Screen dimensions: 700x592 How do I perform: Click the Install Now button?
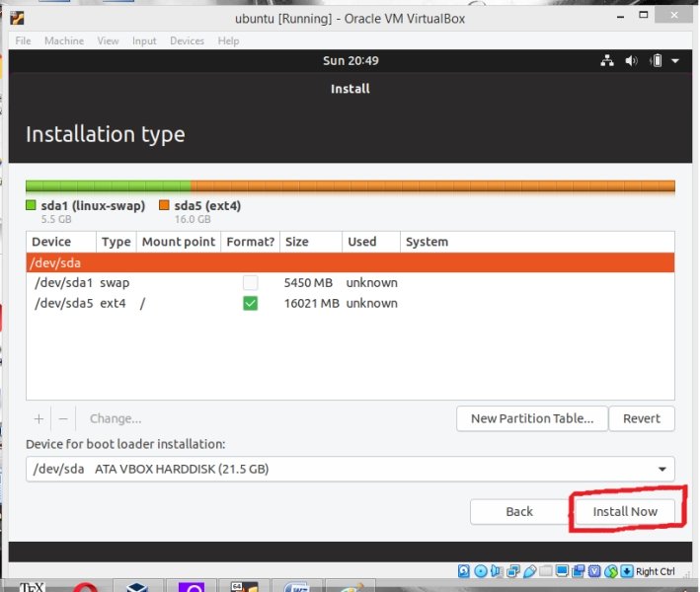(625, 511)
